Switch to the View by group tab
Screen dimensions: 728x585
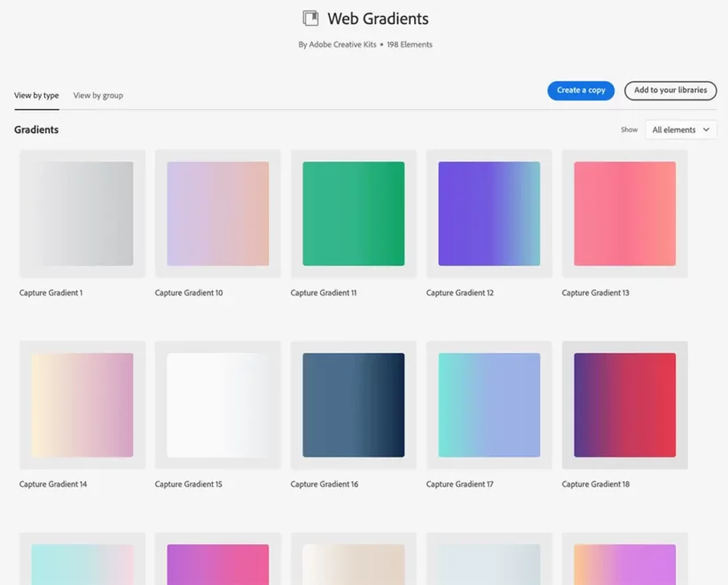click(98, 95)
